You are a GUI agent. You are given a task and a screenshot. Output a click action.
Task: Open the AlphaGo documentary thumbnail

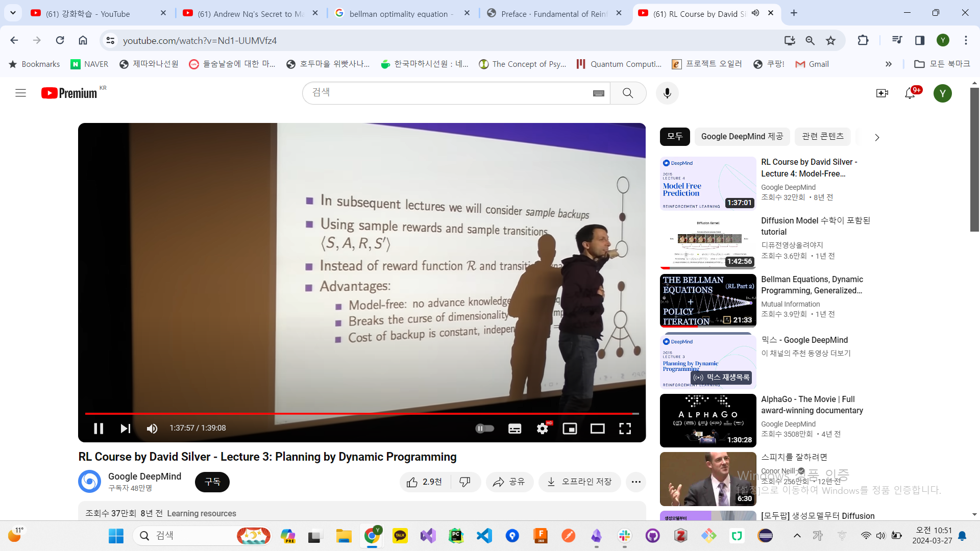(707, 420)
